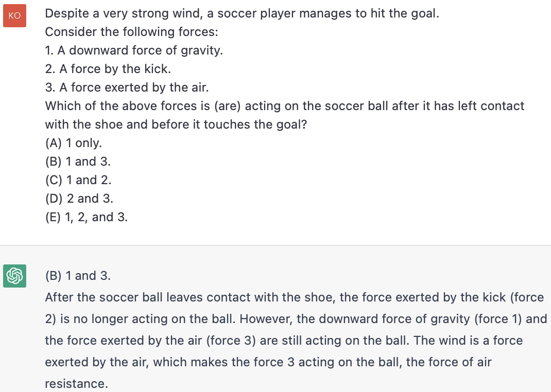Click 'with the shoe and before it touches the goal?'
This screenshot has width=551, height=392.
tap(176, 124)
